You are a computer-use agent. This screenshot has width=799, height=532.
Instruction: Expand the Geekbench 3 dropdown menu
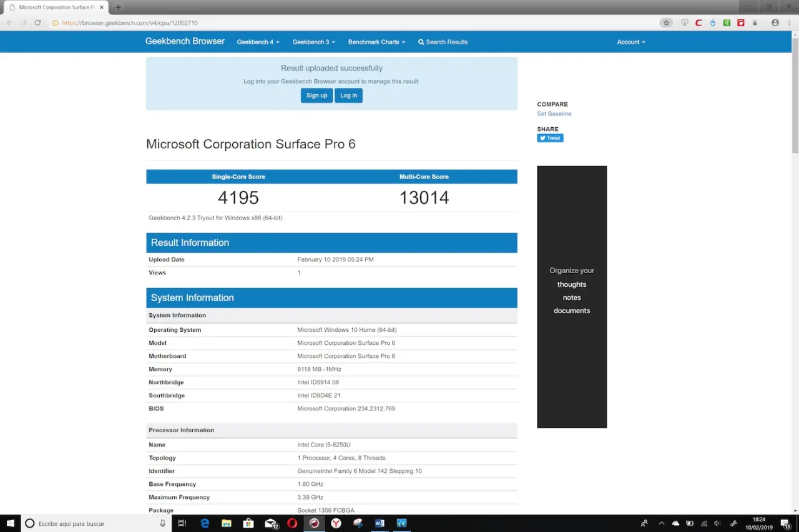point(313,42)
